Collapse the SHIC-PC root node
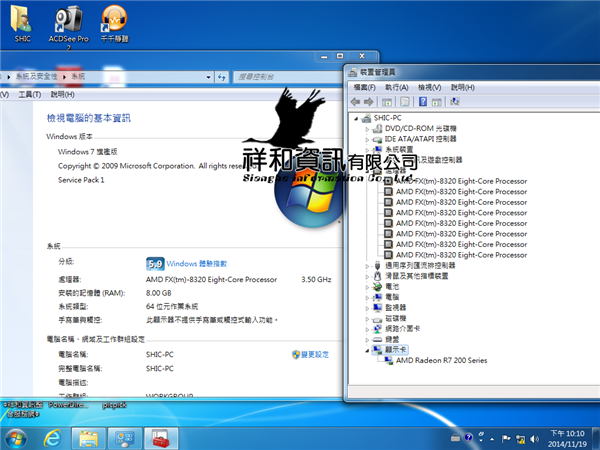The height and width of the screenshot is (450, 600). (356, 118)
